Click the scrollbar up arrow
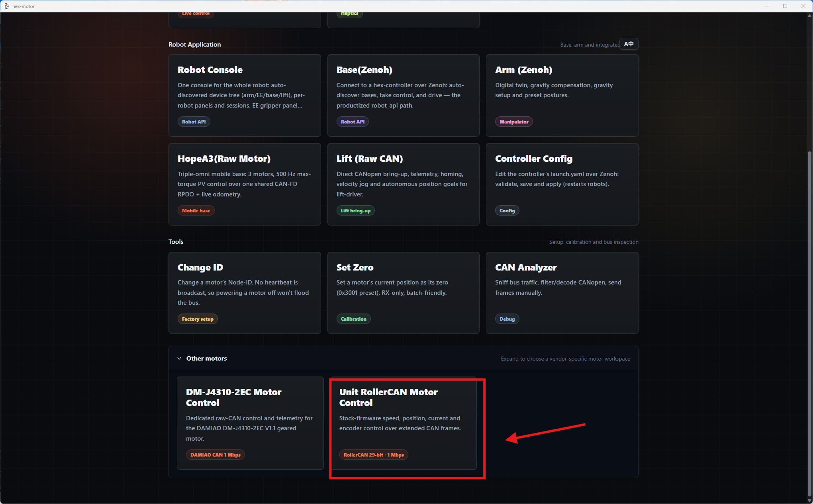 [809, 16]
